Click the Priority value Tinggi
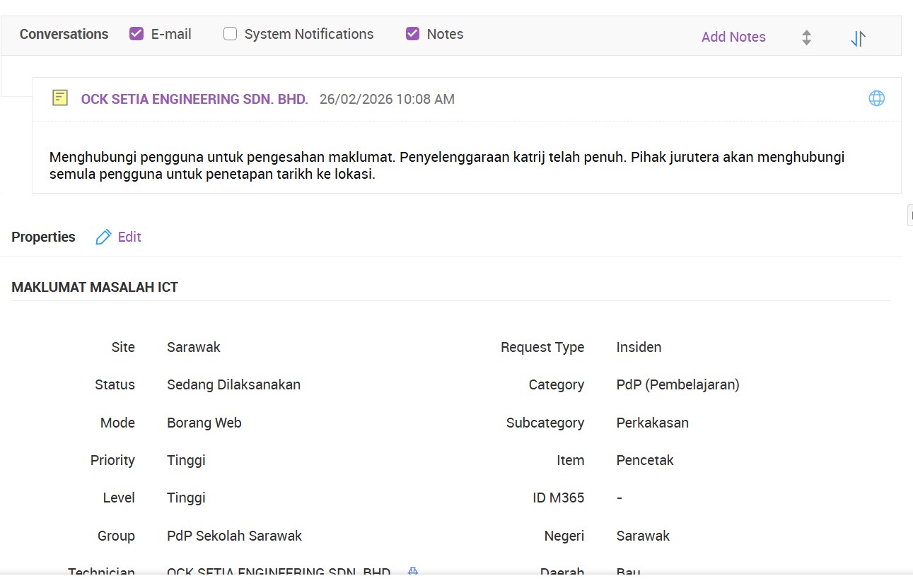 pos(186,460)
